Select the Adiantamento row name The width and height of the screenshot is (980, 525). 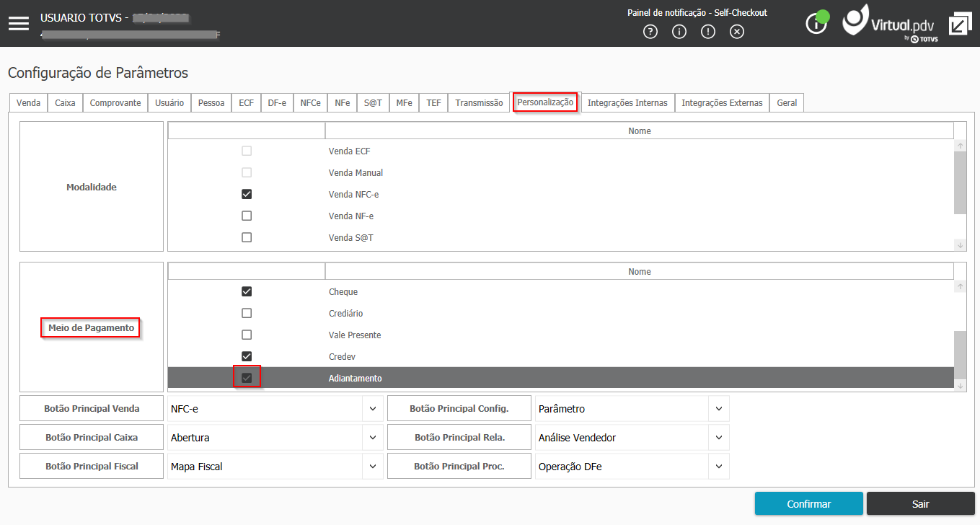click(x=356, y=379)
